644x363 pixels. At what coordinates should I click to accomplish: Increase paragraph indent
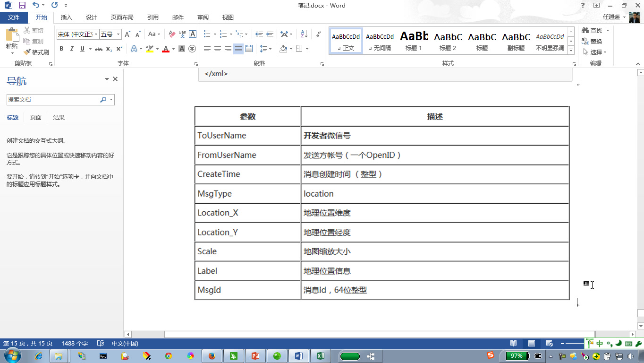click(270, 34)
